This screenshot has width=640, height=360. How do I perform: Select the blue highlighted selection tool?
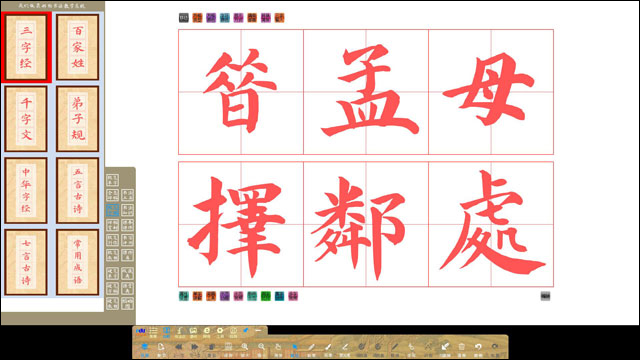[295, 347]
